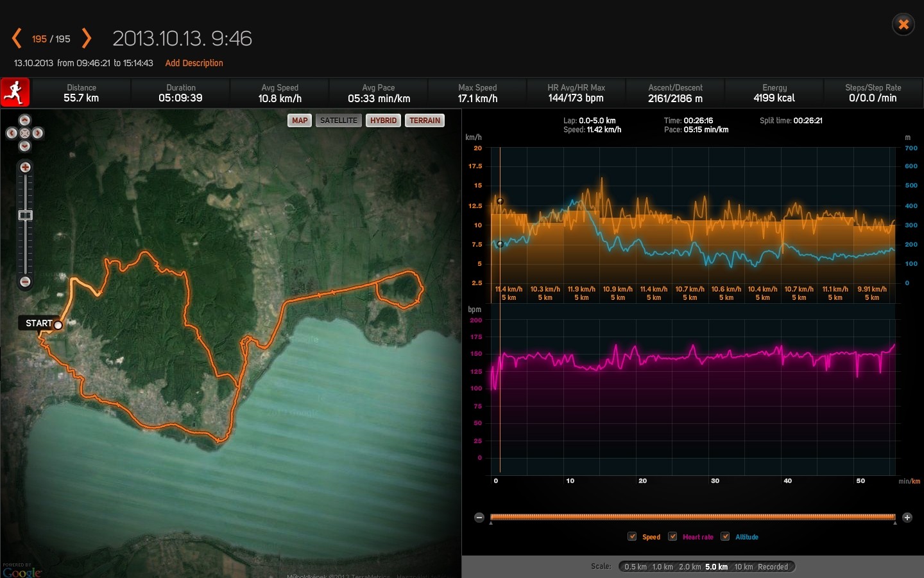The height and width of the screenshot is (578, 924).
Task: Toggle the Heart rate graph checkbox
Action: pos(672,536)
